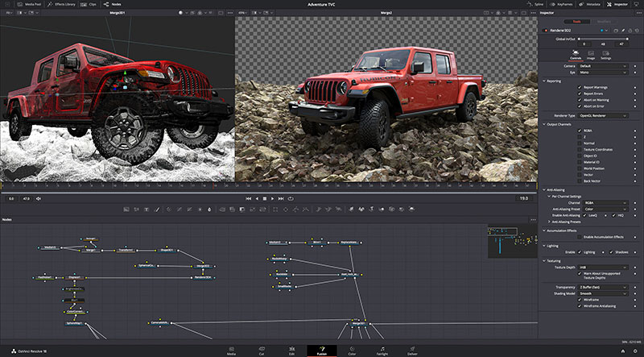Screen dimensions: 644x357
Task: Toggle the Clips panel
Action: (89, 4)
